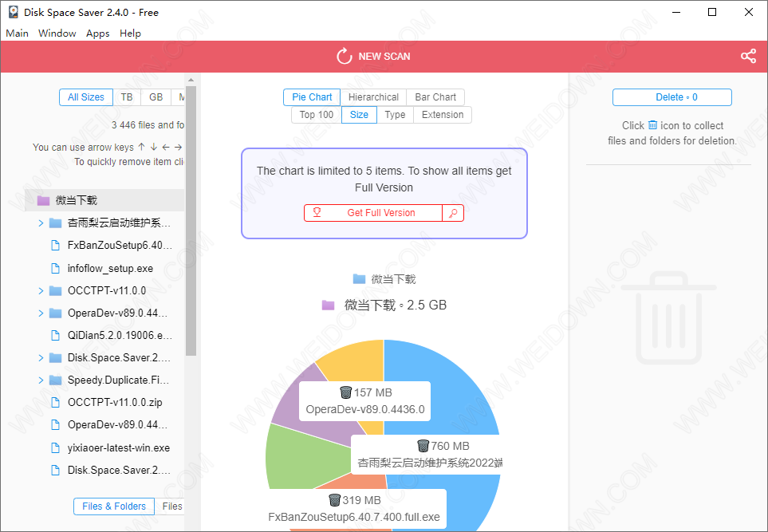The height and width of the screenshot is (532, 768).
Task: Expand the Speedy.Duplicate.Fi... folder node
Action: pyautogui.click(x=41, y=380)
